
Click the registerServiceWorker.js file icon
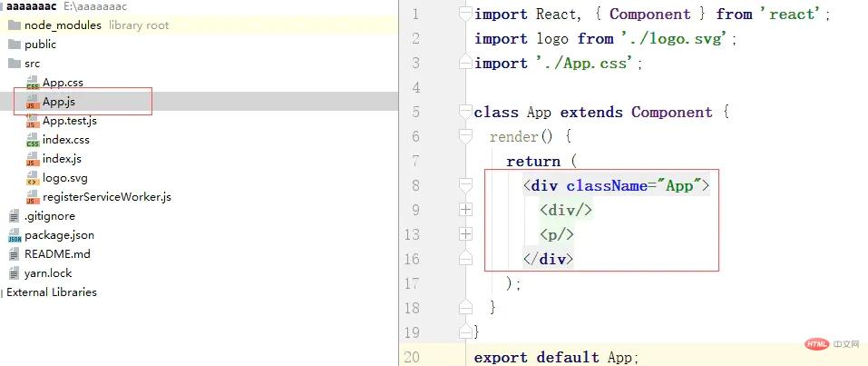click(x=33, y=197)
